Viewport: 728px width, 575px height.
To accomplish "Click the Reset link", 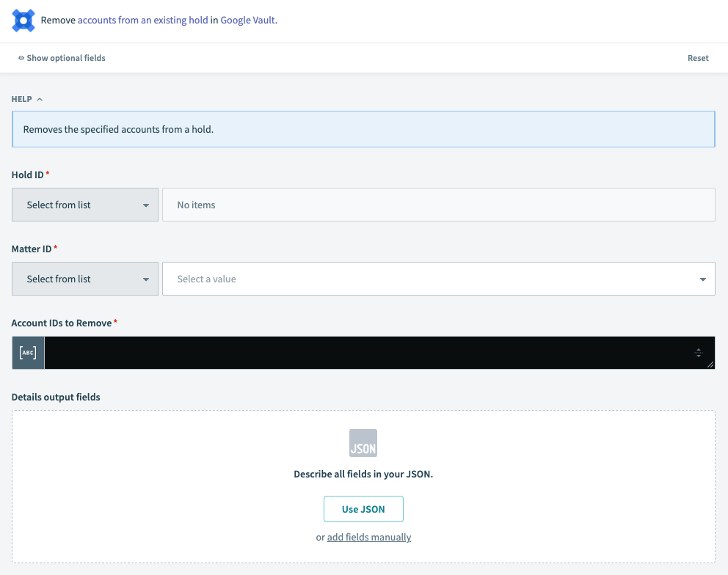I will pyautogui.click(x=698, y=57).
